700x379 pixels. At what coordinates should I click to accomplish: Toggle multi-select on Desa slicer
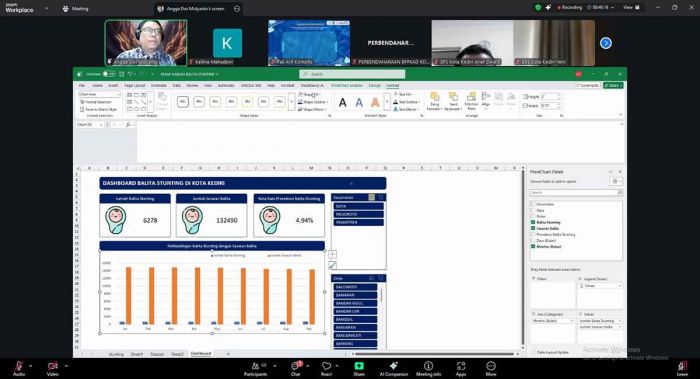pos(371,278)
